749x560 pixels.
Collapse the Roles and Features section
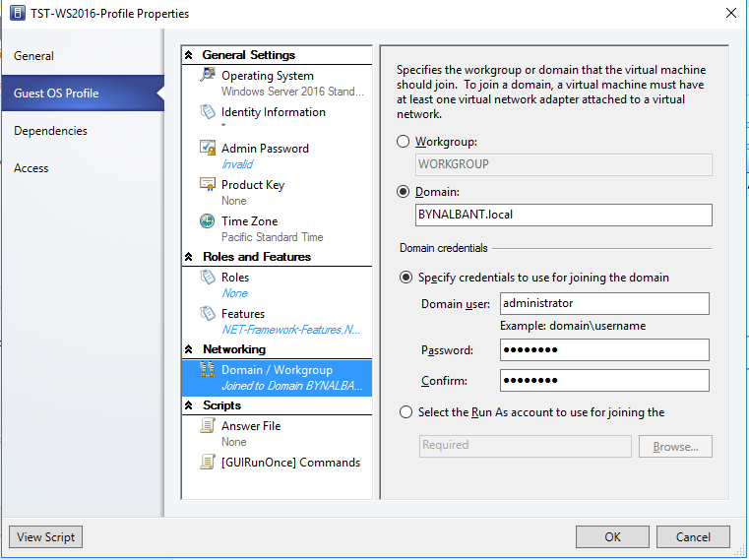pos(189,257)
